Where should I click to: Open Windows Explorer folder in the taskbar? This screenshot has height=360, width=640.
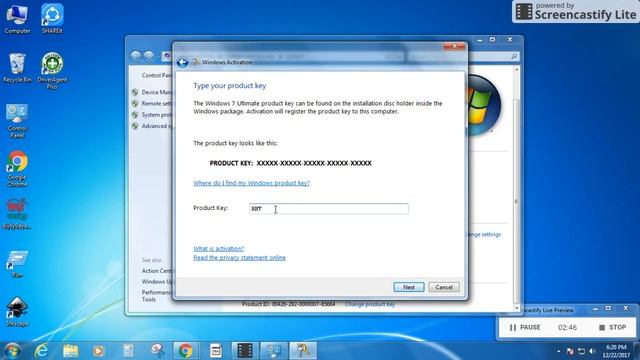tap(70, 351)
